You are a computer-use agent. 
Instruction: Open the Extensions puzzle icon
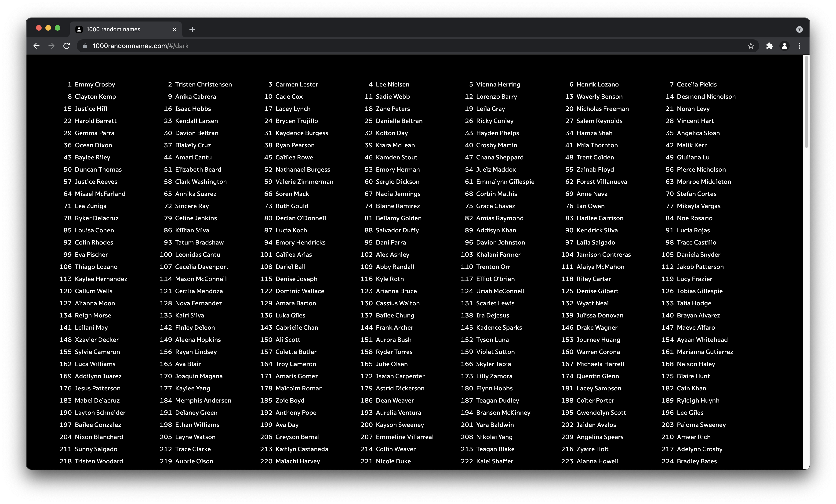(769, 46)
